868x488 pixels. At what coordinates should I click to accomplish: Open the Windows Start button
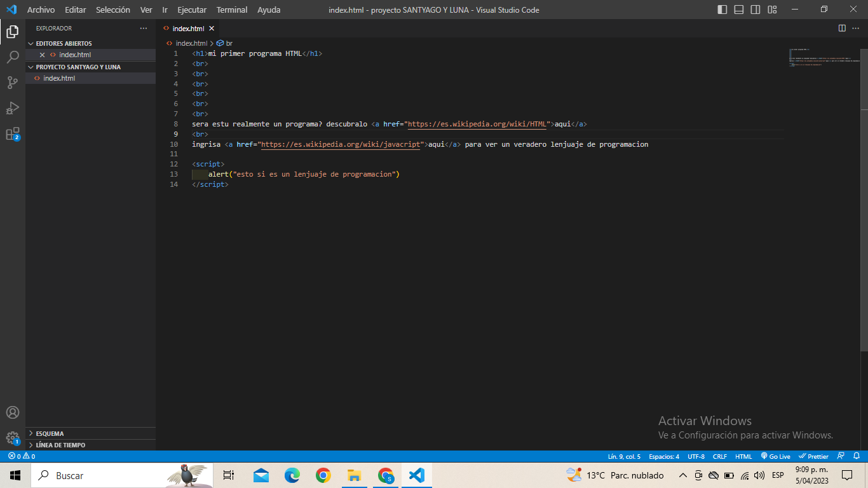tap(15, 475)
